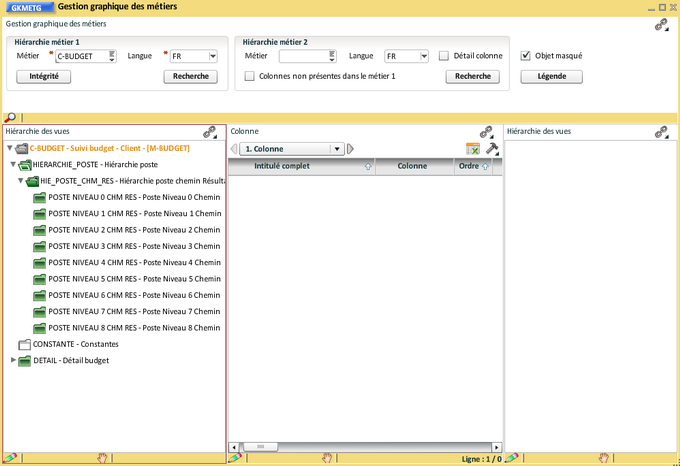Enable the Détail colonne checkbox
The width and height of the screenshot is (680, 466).
coord(444,56)
